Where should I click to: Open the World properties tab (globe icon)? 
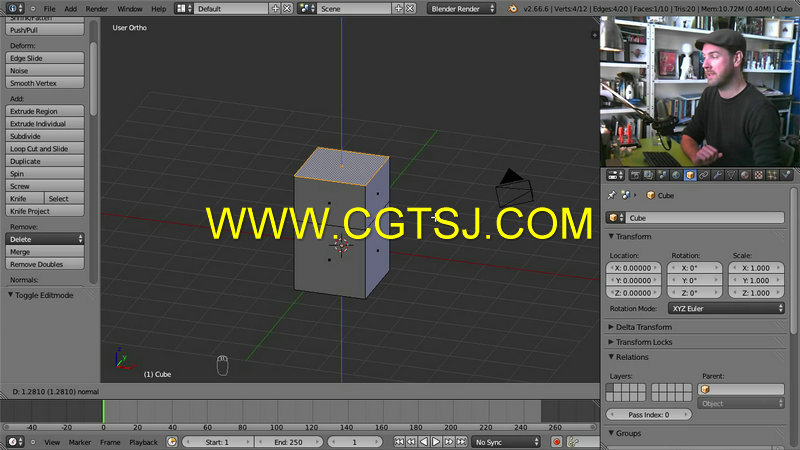click(x=676, y=175)
